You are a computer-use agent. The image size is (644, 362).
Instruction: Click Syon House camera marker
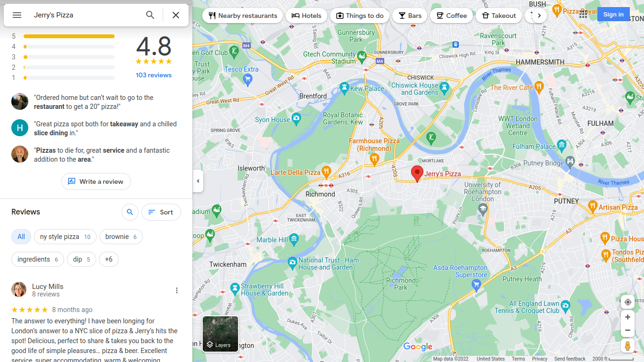tap(296, 118)
